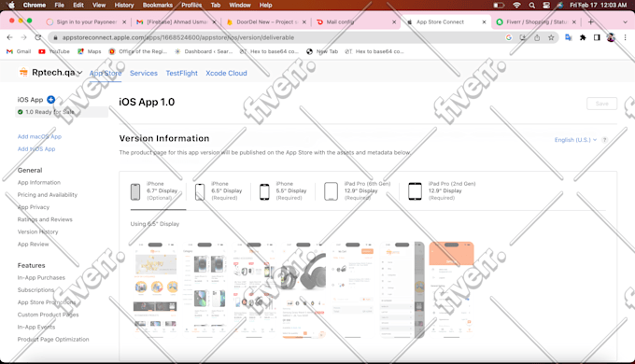
Task: Select iPhone 6.5" Display screenshots tab
Action: (x=219, y=190)
